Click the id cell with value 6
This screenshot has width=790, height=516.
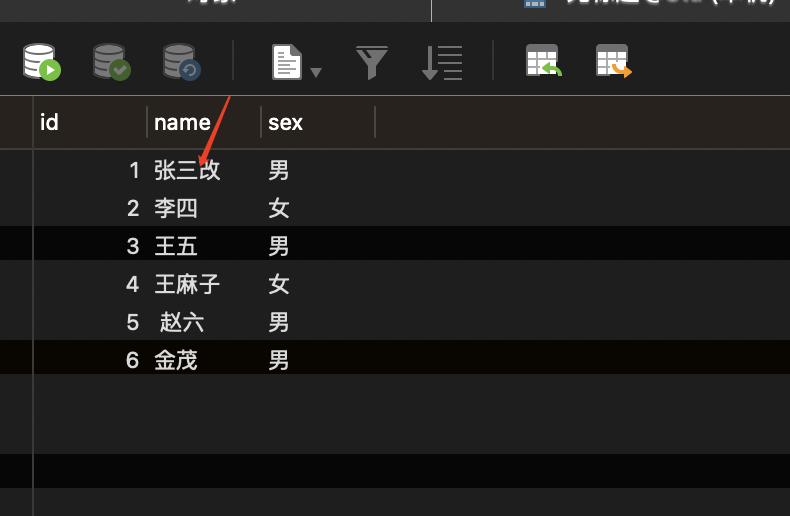pos(132,360)
